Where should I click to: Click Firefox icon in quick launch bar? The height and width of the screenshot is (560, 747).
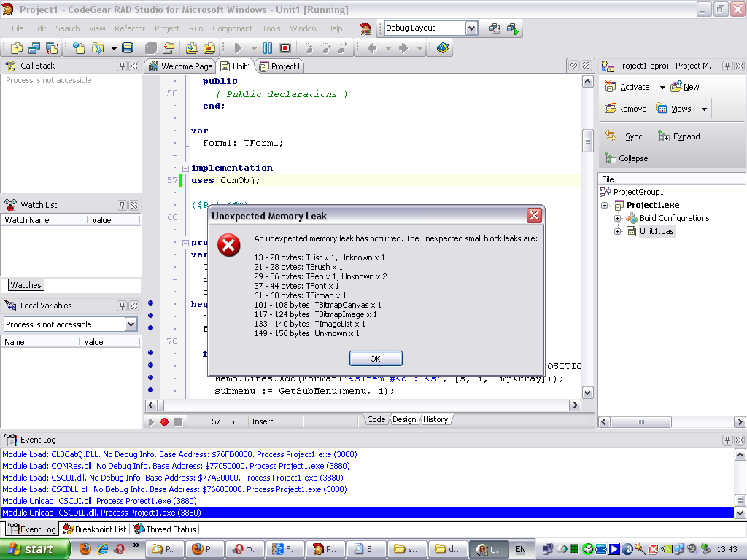[x=85, y=548]
